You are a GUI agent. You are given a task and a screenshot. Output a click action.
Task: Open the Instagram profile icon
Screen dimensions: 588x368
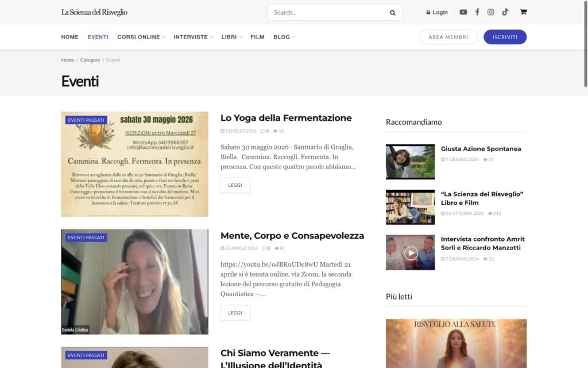point(490,12)
